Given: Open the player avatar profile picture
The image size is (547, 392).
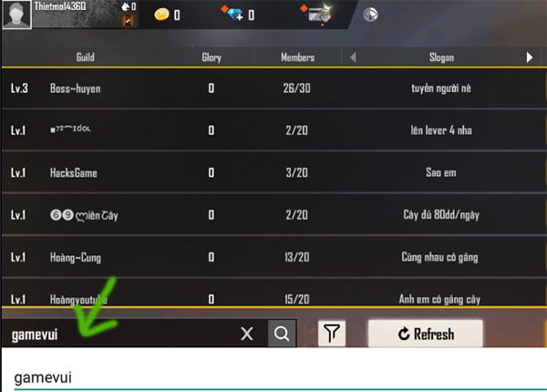Looking at the screenshot, I should 16,15.
